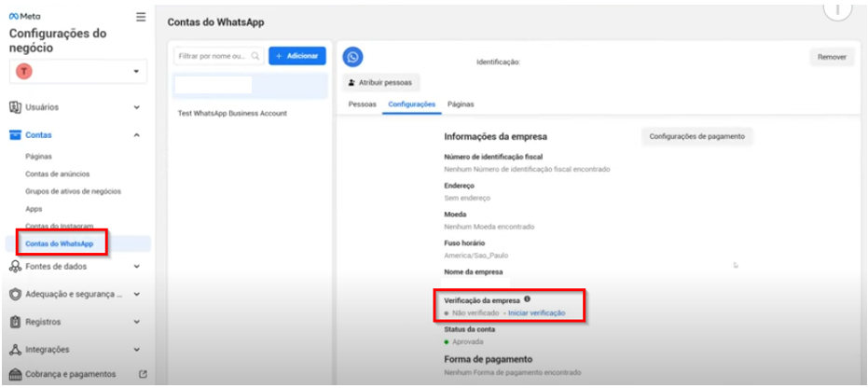This screenshot has height=388, width=868.
Task: Open business account selector dropdown arrow
Action: coord(136,72)
